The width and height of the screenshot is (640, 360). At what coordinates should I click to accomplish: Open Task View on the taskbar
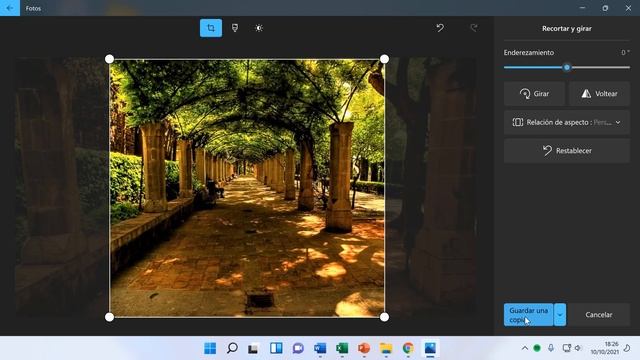click(253, 348)
